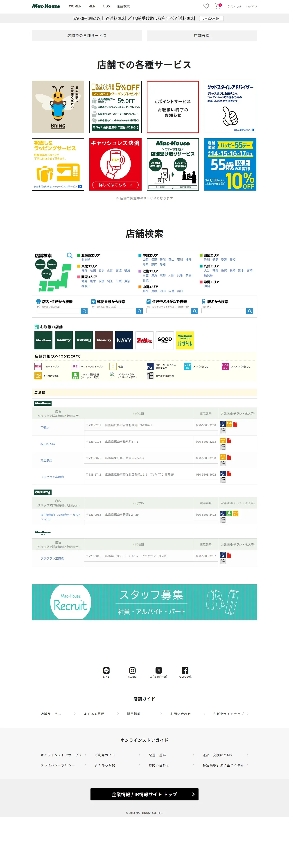The height and width of the screenshot is (868, 289).
Task: Switch to the grey 店舗検索 tab button
Action: point(202,35)
